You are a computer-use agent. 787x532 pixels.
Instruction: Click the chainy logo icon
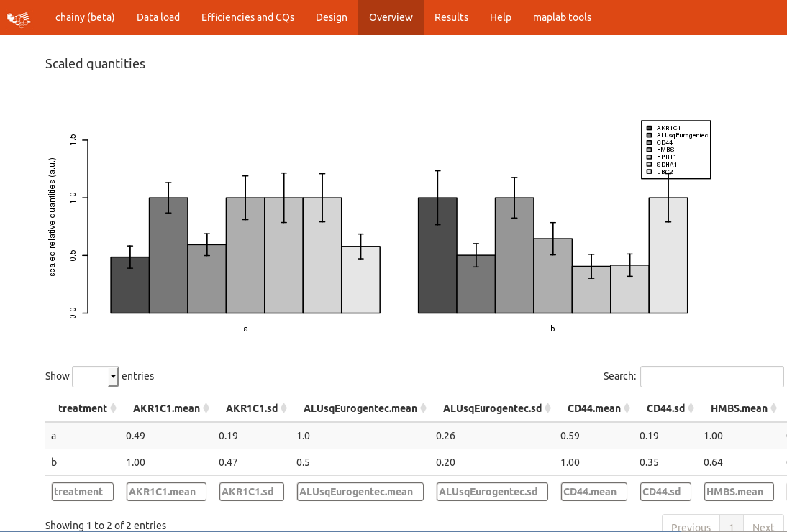(19, 19)
